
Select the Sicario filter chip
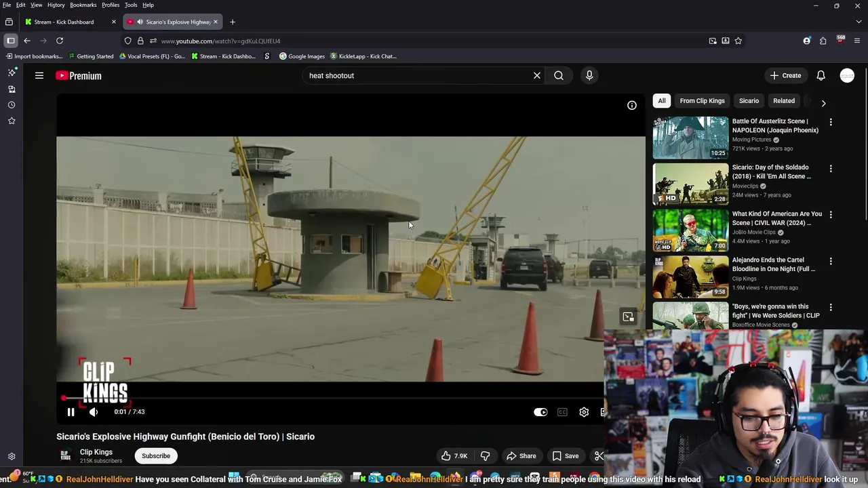click(x=749, y=101)
